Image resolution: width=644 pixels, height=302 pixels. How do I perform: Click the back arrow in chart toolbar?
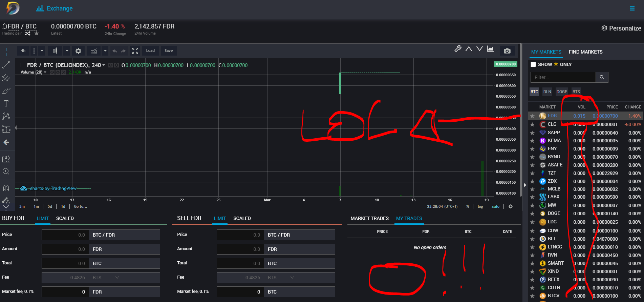6,142
